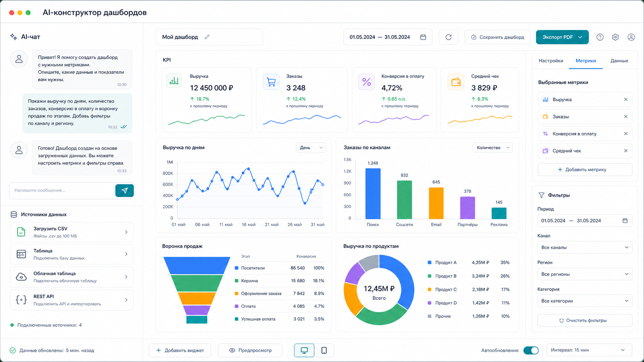Open the REST API source row
Screen dimensions: 644x362
click(72, 300)
